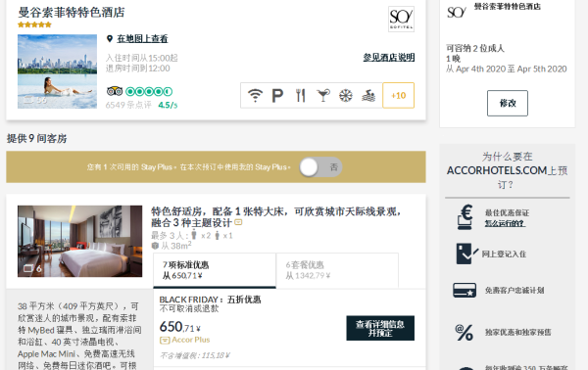588x370 pixels.
Task: Click the best price guarantee euro icon
Action: [x=465, y=217]
